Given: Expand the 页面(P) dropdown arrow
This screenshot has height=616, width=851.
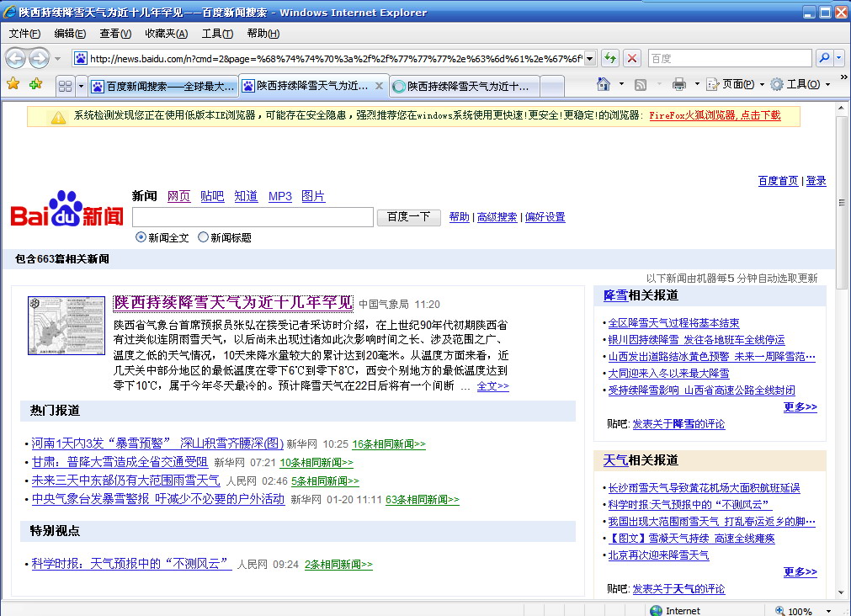Looking at the screenshot, I should click(762, 85).
